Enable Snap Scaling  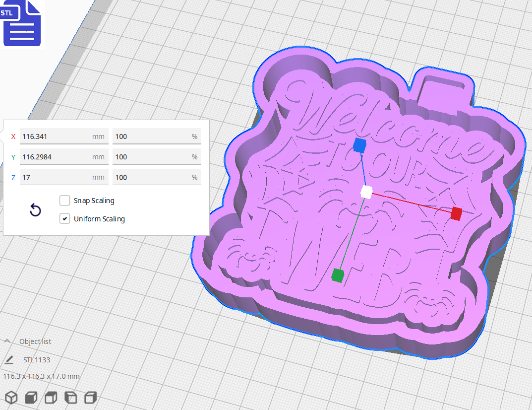point(64,201)
